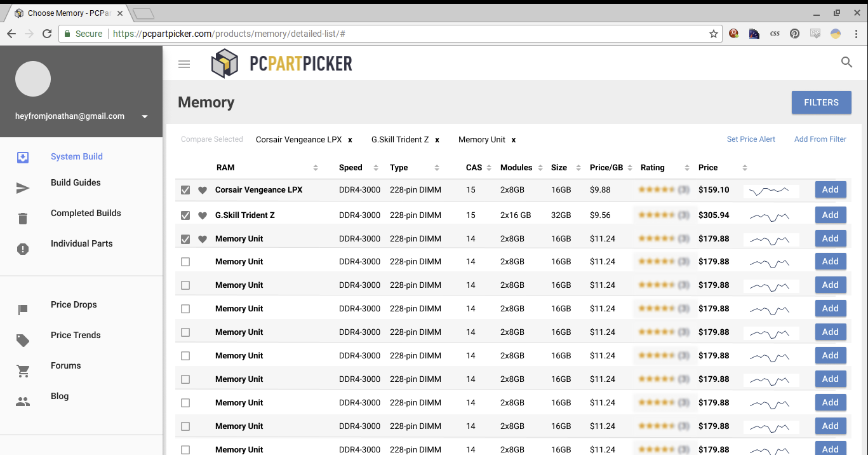This screenshot has width=868, height=455.
Task: Remove Memory Unit from comparison
Action: pos(513,140)
